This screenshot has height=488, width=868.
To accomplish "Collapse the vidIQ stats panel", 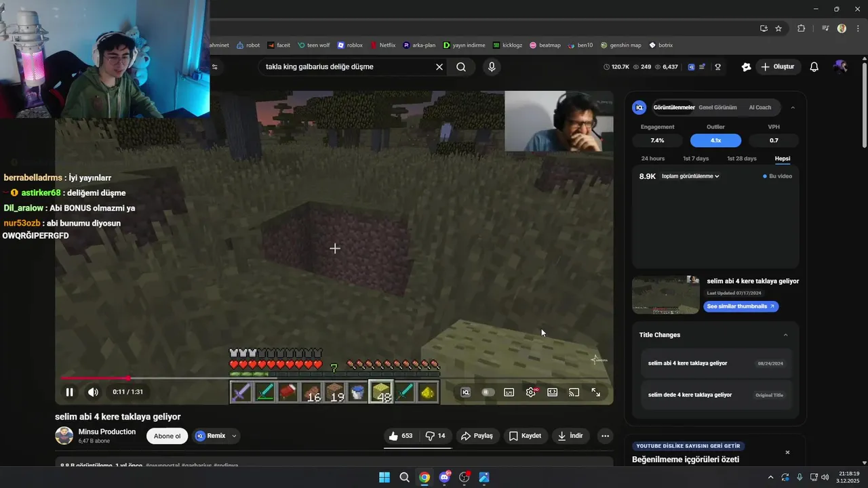I will (793, 107).
